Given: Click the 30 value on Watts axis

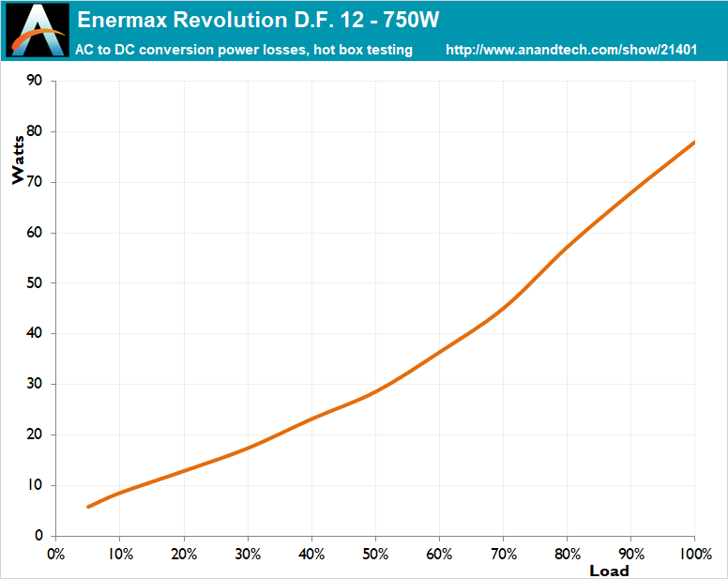Looking at the screenshot, I should (x=35, y=384).
